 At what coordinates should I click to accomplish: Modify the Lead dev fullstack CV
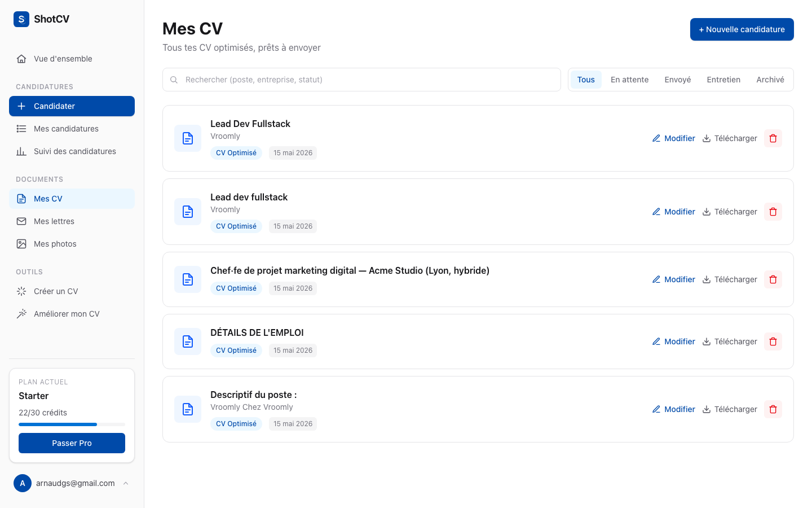pyautogui.click(x=673, y=212)
